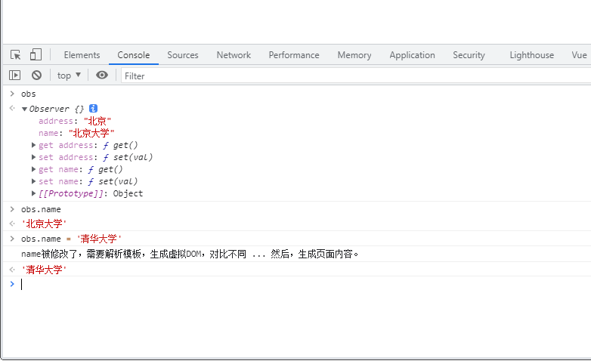This screenshot has height=364, width=591.
Task: Show the console sidebar panel icon
Action: coord(14,76)
